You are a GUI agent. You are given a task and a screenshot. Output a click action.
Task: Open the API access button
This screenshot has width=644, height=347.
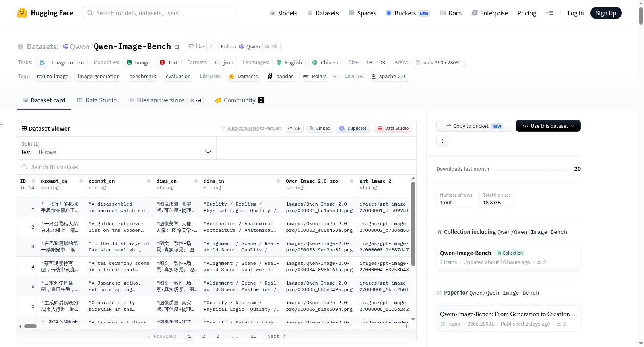coord(295,128)
